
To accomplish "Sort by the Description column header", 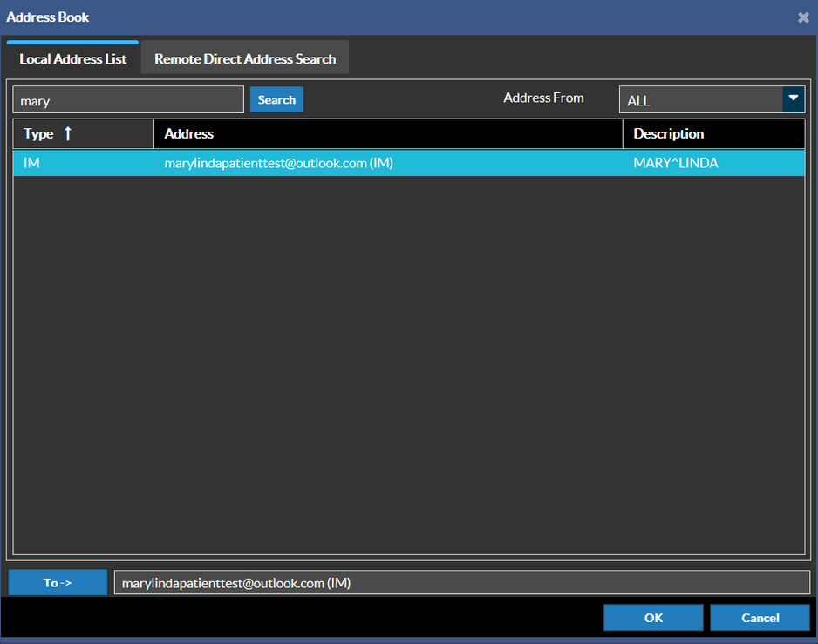I will pyautogui.click(x=668, y=133).
